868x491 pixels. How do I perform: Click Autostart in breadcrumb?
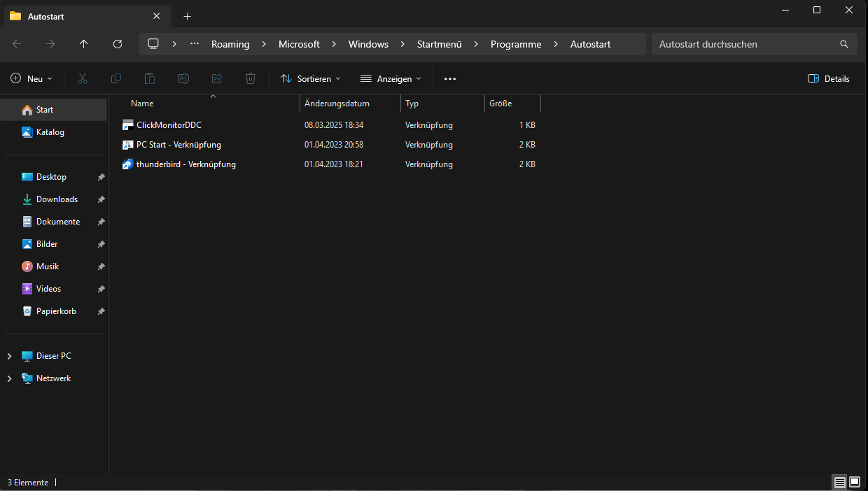(590, 44)
